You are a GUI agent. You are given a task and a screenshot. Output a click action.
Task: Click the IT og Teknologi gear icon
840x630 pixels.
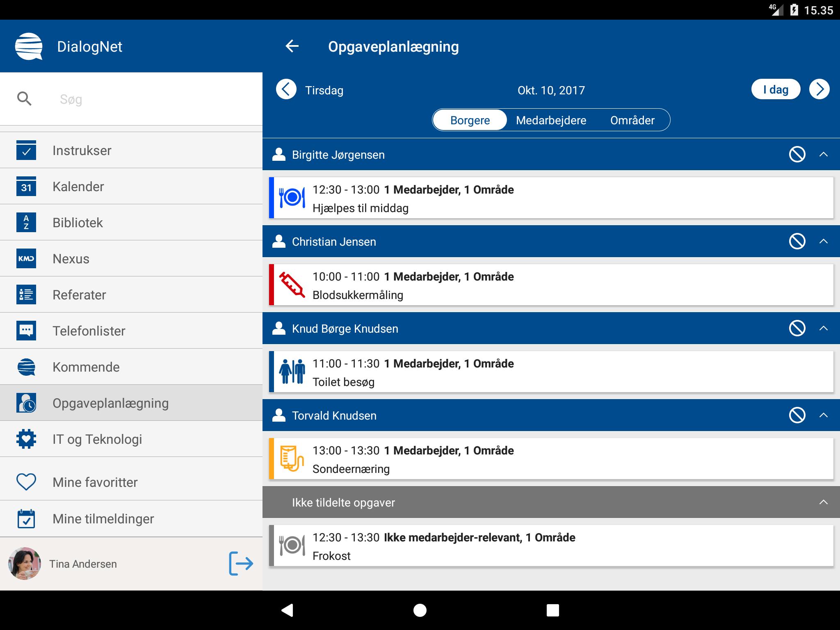[26, 439]
